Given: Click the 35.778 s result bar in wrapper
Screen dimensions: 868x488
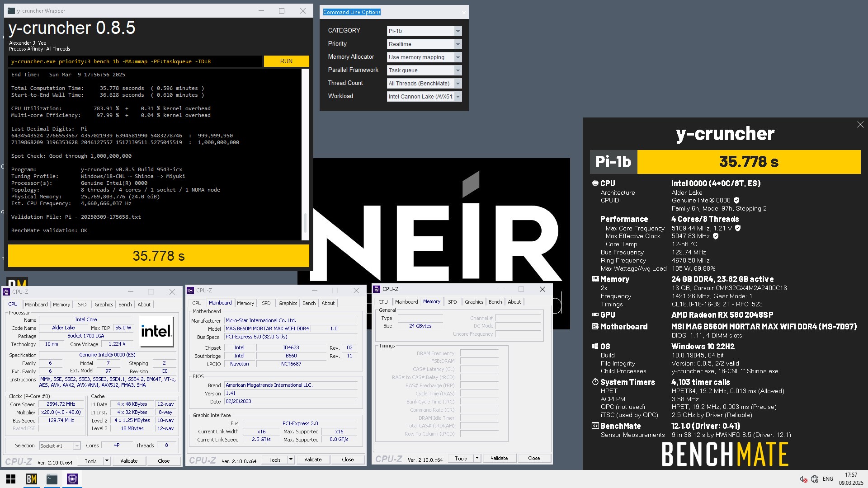Looking at the screenshot, I should coord(159,256).
